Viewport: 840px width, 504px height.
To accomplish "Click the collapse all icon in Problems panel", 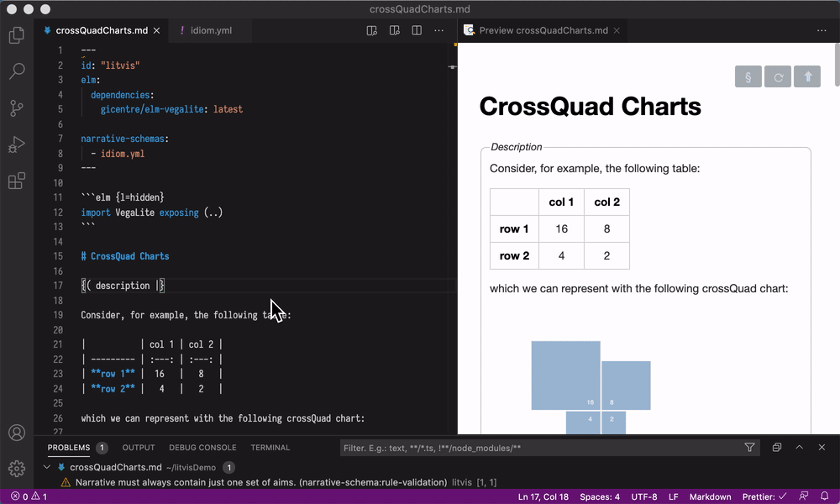I will pos(777,447).
